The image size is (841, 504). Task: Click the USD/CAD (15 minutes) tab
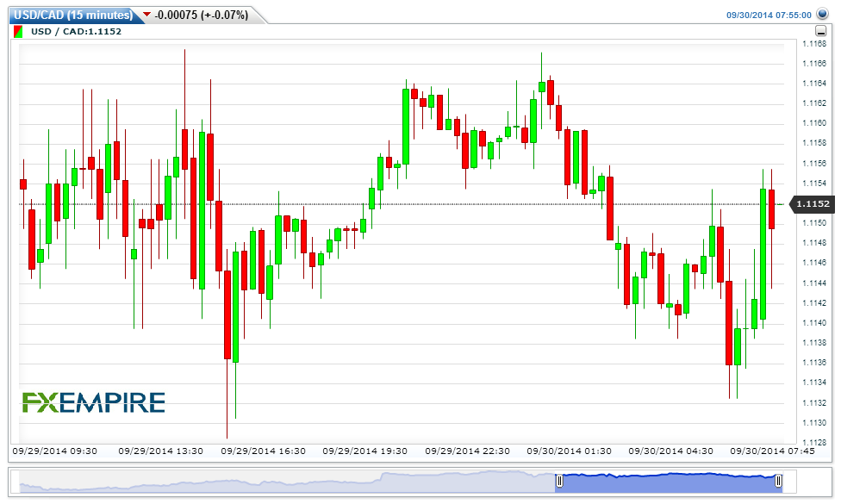[x=73, y=15]
